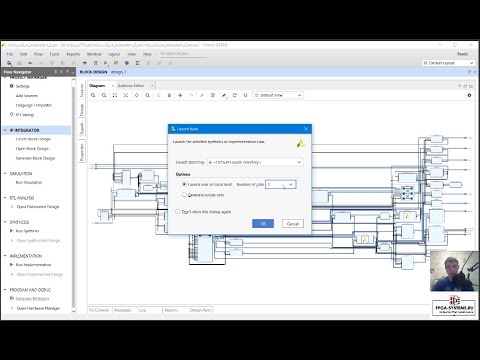Collapse the PROGRAM AND DEBUG section

coord(5,290)
